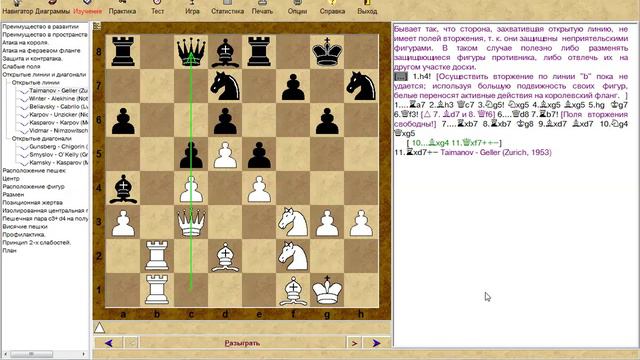Step one move forward with the small > button

354,343
